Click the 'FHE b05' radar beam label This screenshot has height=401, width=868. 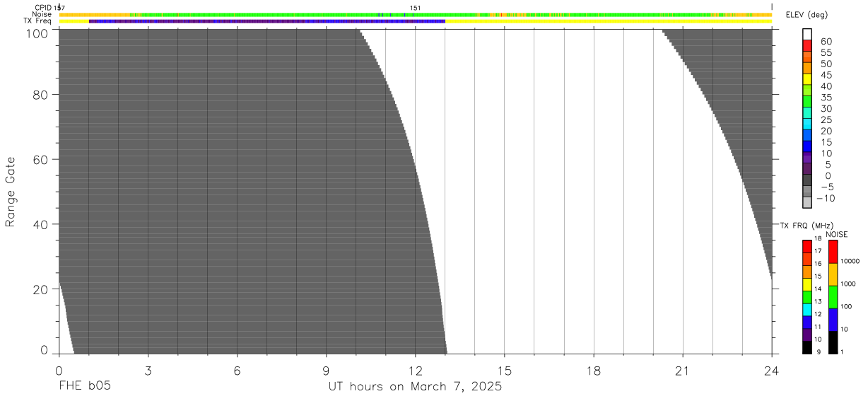(x=85, y=387)
